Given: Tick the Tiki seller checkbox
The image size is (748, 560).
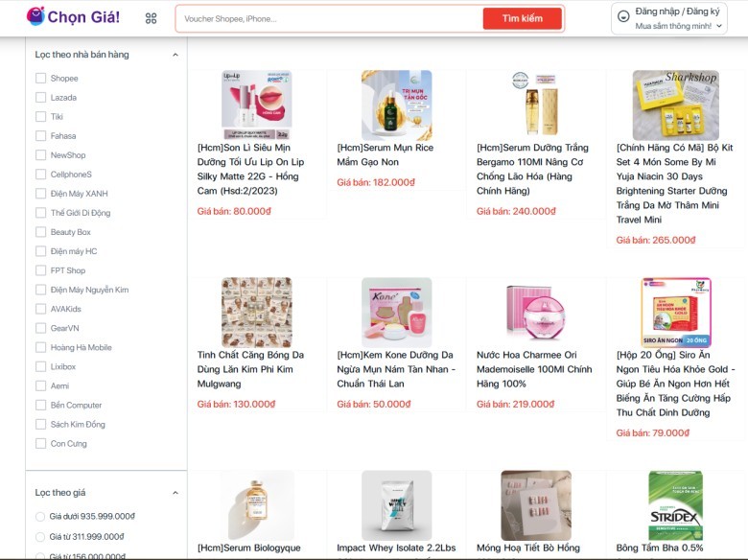Looking at the screenshot, I should tap(40, 116).
